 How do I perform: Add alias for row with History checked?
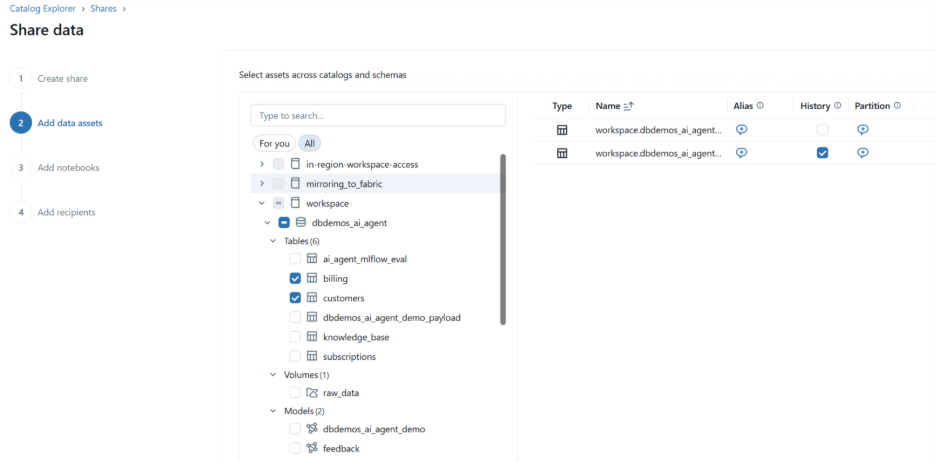[741, 153]
